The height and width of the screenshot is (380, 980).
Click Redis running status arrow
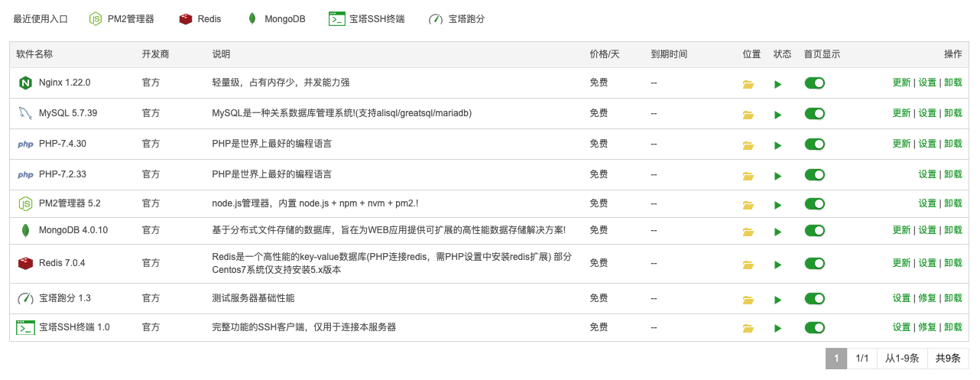pyautogui.click(x=777, y=265)
